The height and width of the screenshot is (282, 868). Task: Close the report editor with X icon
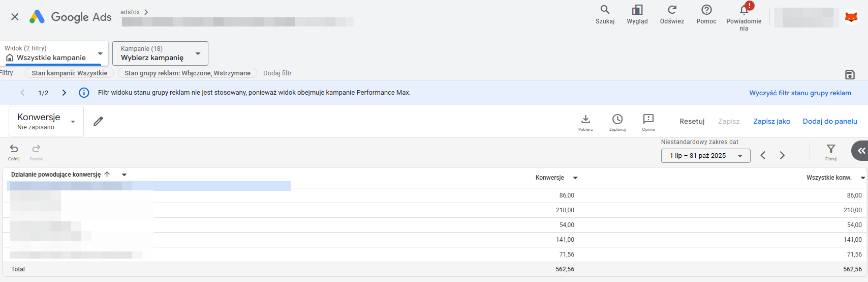point(15,17)
